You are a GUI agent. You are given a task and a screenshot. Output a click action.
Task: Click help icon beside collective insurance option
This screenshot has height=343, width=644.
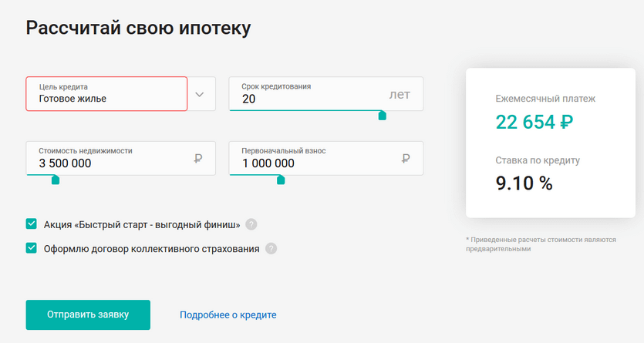[271, 249]
